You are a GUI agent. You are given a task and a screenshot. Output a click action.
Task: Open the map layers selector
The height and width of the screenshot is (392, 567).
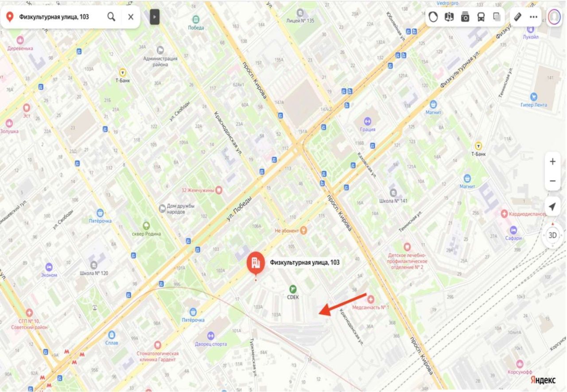pyautogui.click(x=496, y=17)
